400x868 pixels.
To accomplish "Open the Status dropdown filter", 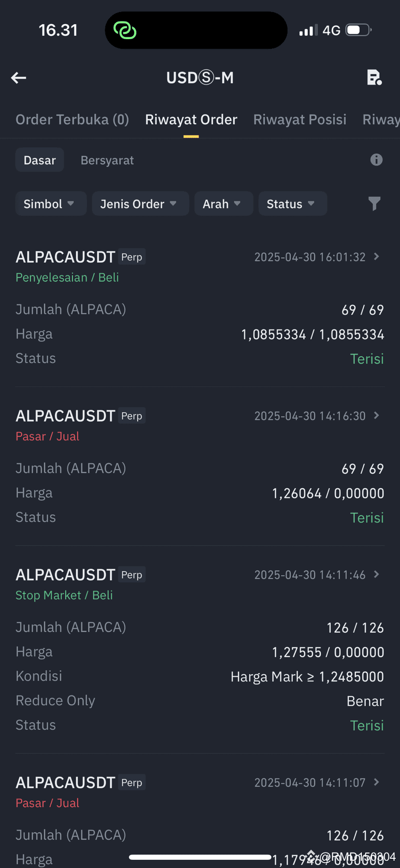I will coord(293,204).
